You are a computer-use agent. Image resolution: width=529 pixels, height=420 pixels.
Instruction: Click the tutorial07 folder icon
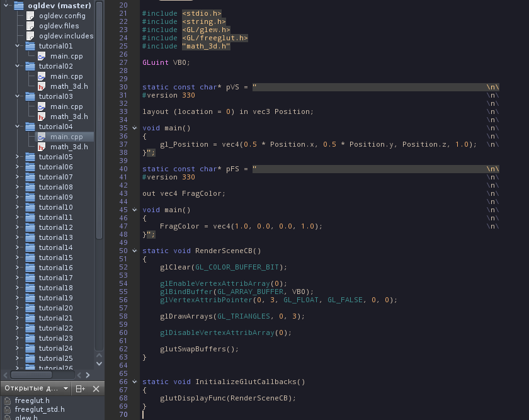coord(30,177)
